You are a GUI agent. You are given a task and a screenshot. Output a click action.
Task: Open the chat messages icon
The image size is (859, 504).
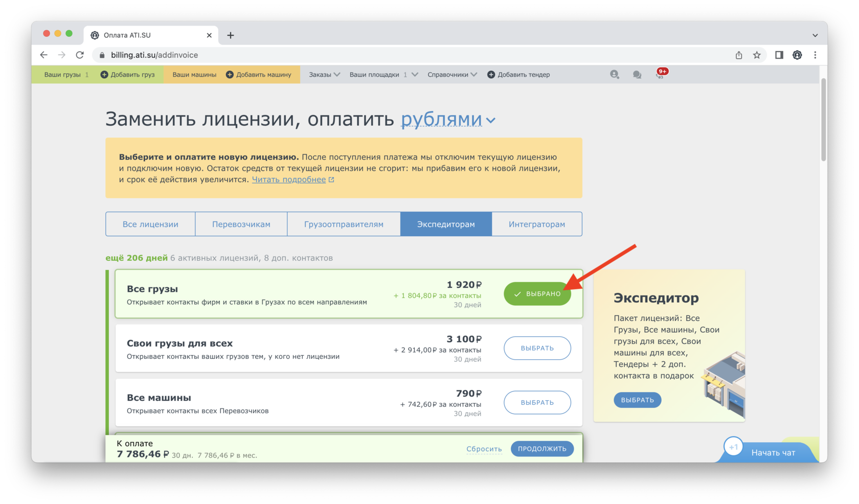click(637, 75)
